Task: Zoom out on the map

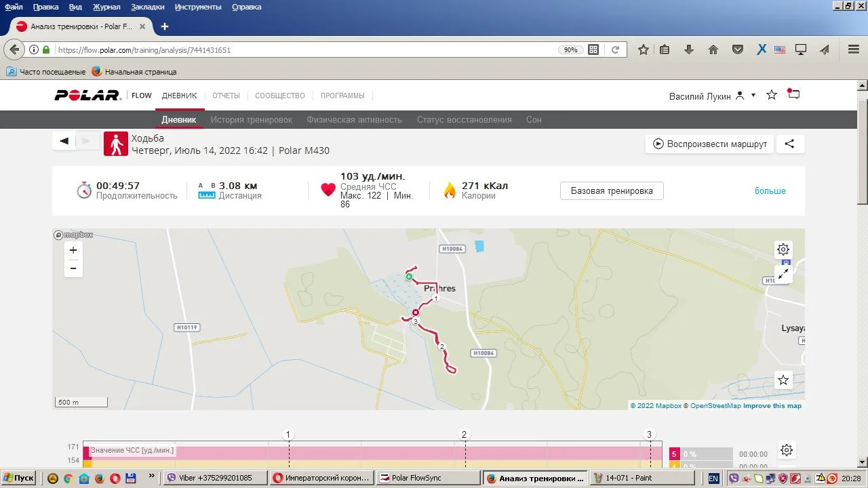Action: tap(73, 268)
